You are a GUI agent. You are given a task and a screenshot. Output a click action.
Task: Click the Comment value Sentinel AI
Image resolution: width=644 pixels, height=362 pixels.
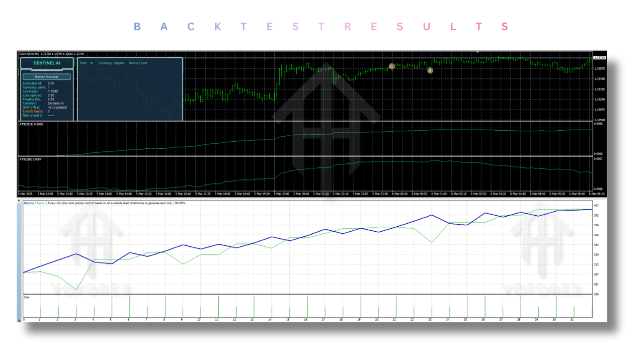click(55, 103)
